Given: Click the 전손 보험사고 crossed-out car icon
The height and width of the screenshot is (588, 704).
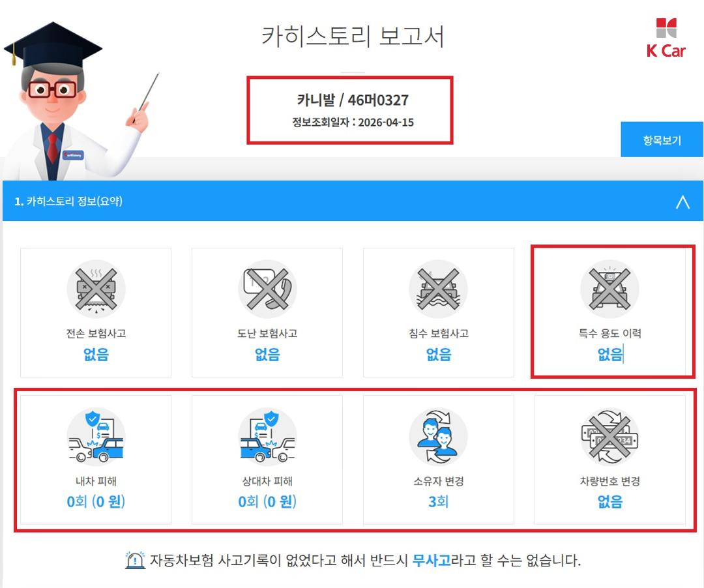Looking at the screenshot, I should [x=96, y=289].
